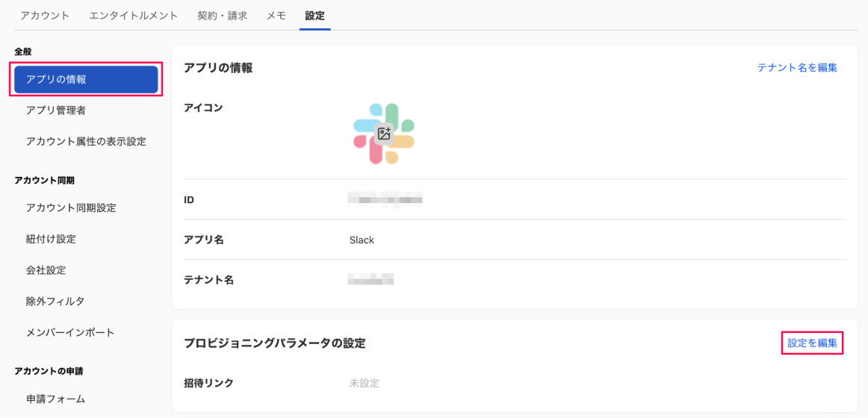Click the blurred ID value
Screen dimensions: 868x418
(x=385, y=200)
